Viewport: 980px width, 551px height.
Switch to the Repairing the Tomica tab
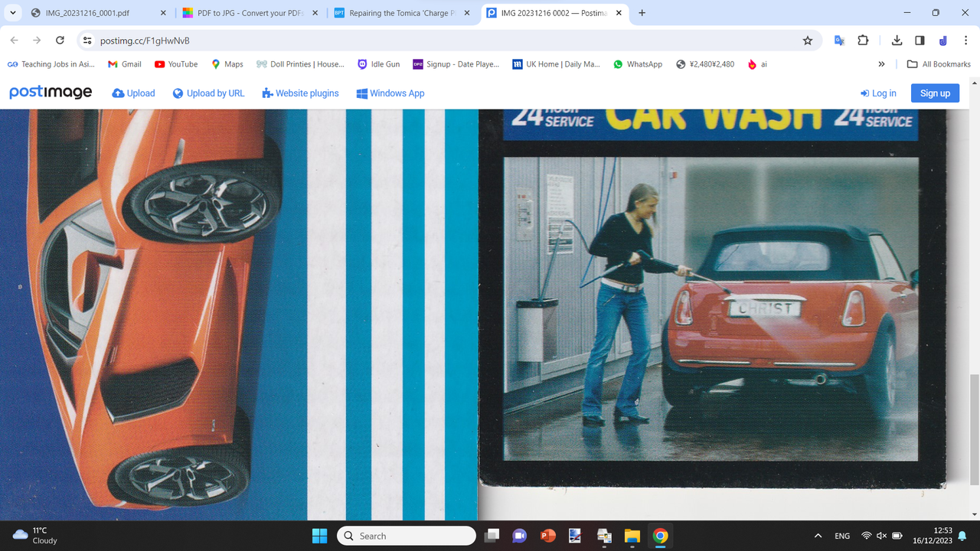pos(403,13)
